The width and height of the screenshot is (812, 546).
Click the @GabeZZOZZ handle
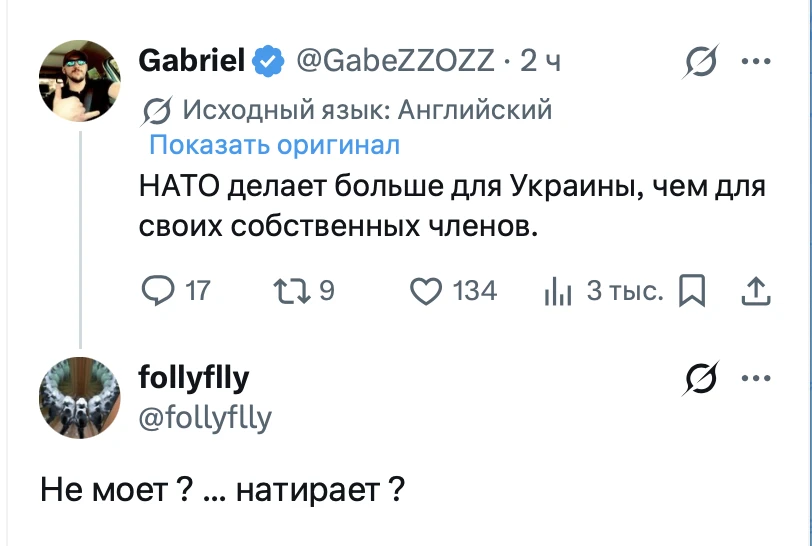pyautogui.click(x=396, y=61)
